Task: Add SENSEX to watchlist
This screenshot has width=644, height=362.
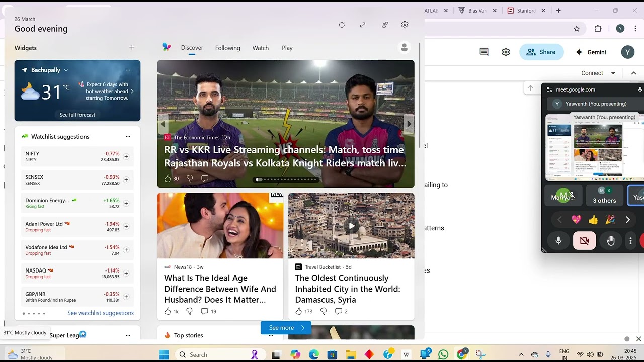Action: 126,180
